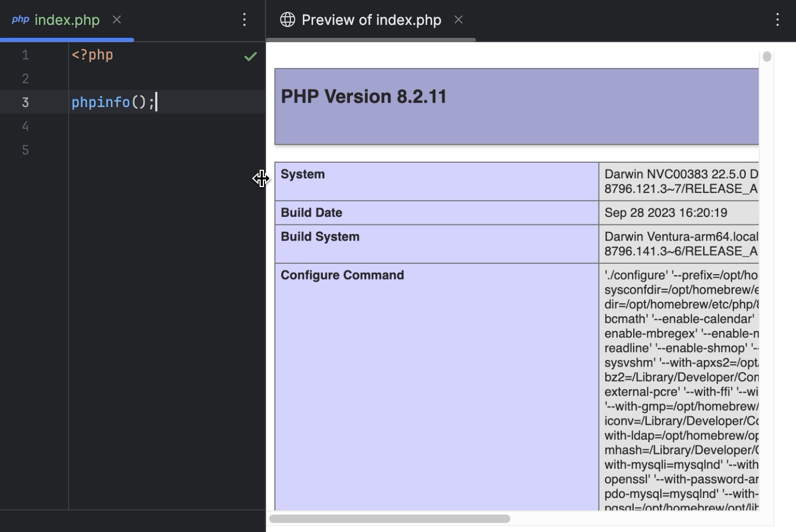Click the globe icon beside Preview of index.php
Viewport: 796px width, 532px height.
coord(287,19)
